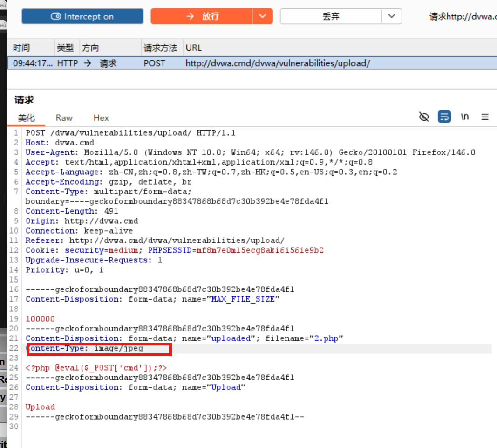Click the Host: dvwa.cmd header line

tap(60, 143)
